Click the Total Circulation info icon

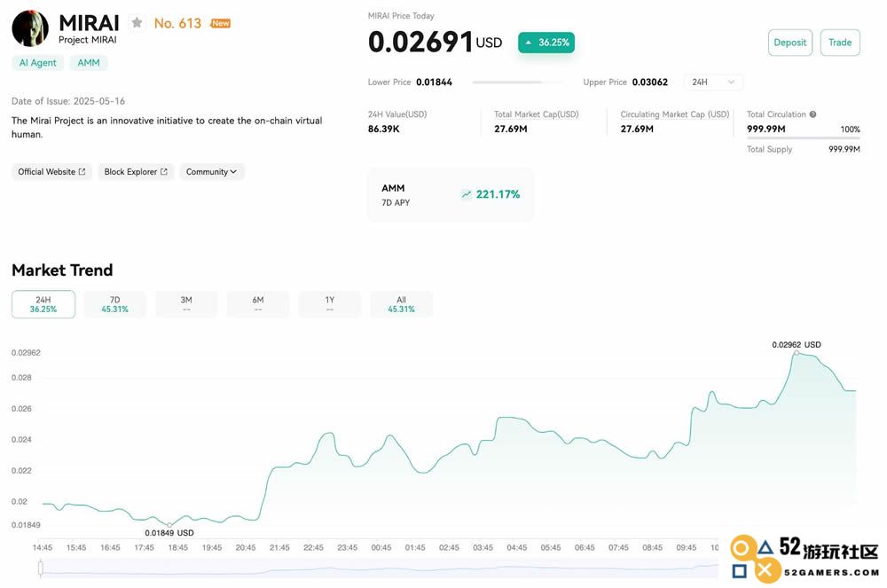click(x=812, y=114)
